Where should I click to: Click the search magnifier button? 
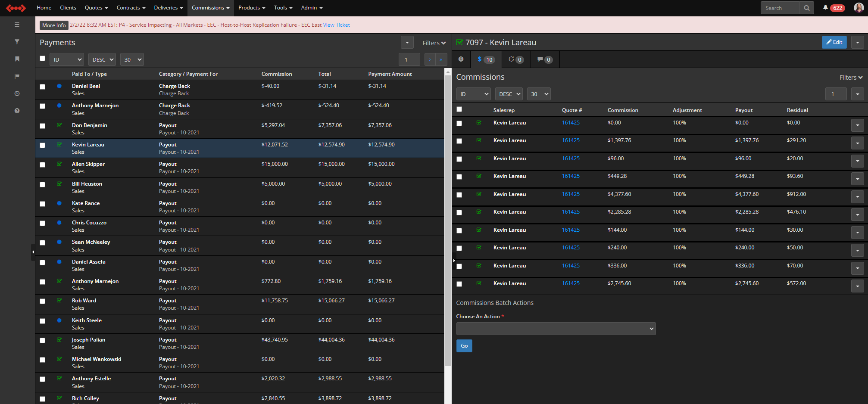[806, 8]
